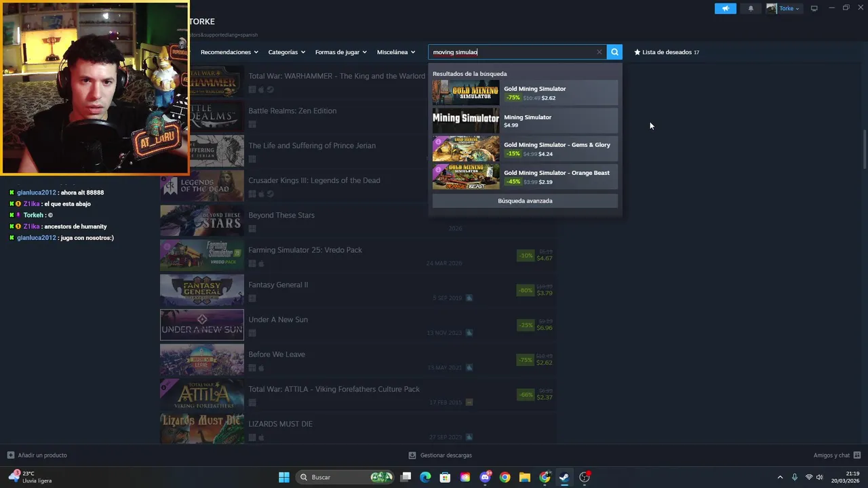Open Fantasy General II title
The height and width of the screenshot is (488, 868).
point(278,285)
